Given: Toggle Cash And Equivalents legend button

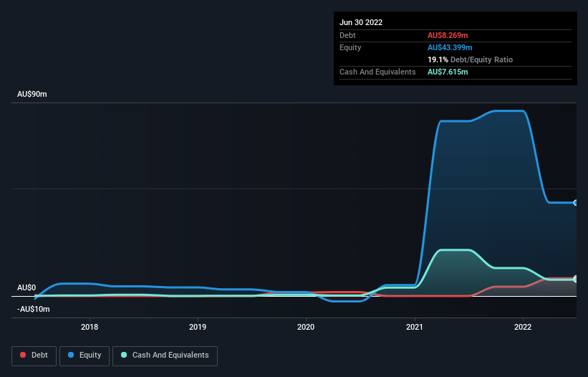Looking at the screenshot, I should pos(165,355).
